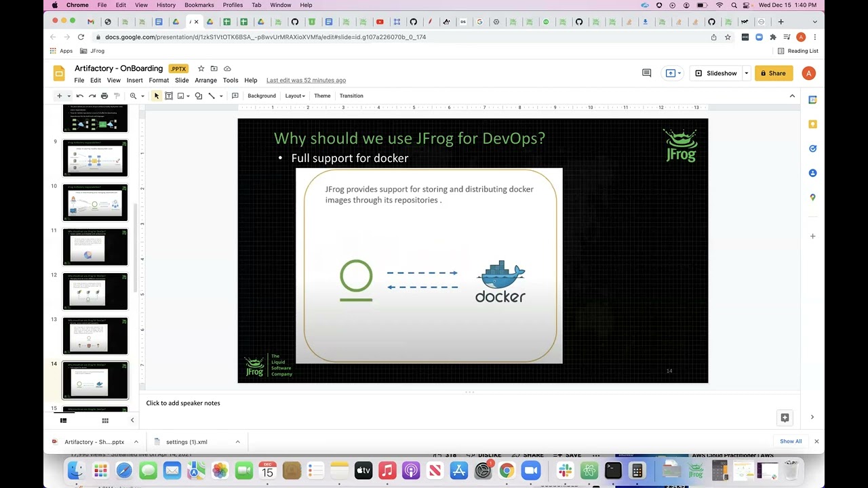Image resolution: width=868 pixels, height=488 pixels.
Task: Hide the menus with the up chevron
Action: tap(792, 96)
